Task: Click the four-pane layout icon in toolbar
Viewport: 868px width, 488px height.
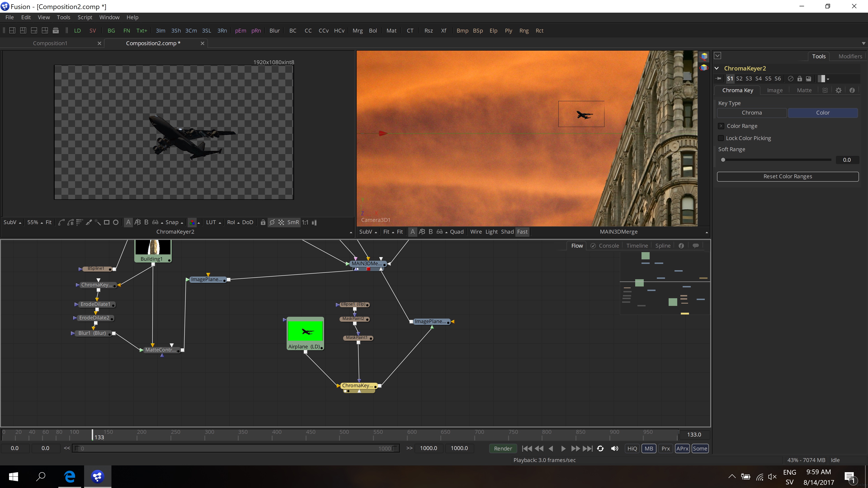Action: (45, 31)
